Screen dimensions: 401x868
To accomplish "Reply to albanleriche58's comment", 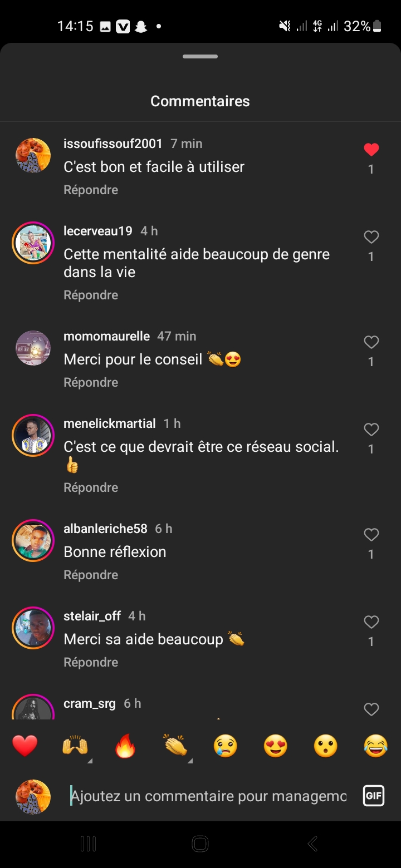I will coord(91,575).
